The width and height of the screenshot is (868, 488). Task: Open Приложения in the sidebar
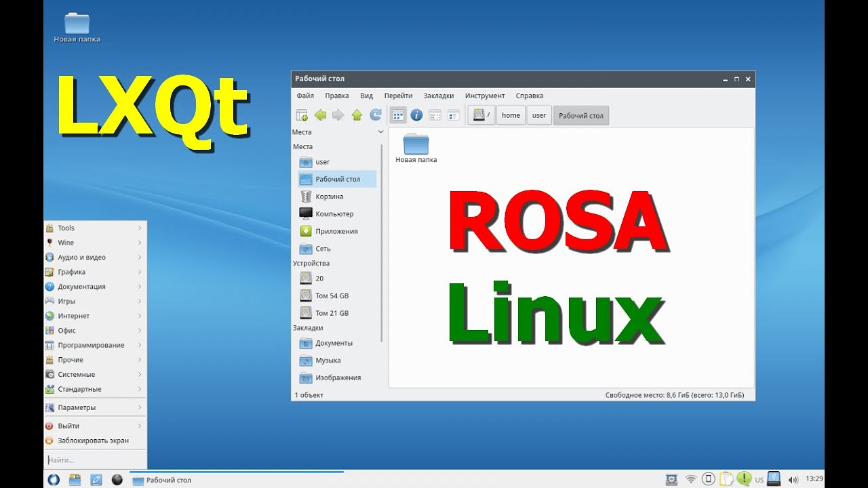(336, 231)
